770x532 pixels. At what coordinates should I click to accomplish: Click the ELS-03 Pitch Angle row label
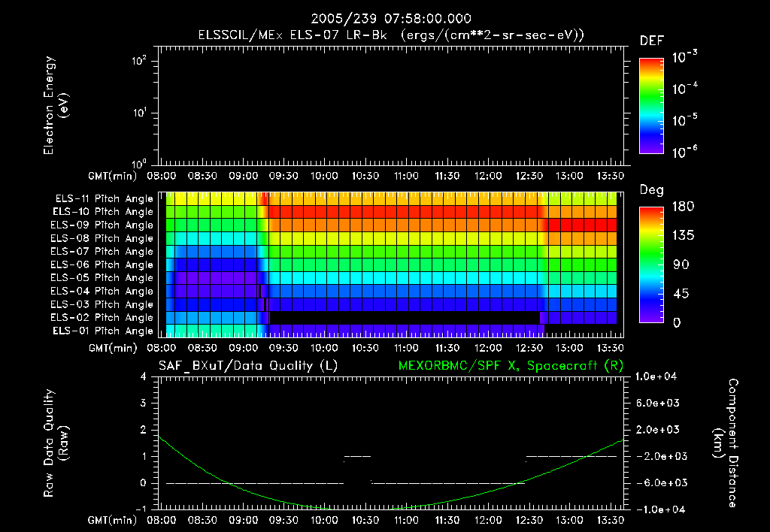(102, 304)
